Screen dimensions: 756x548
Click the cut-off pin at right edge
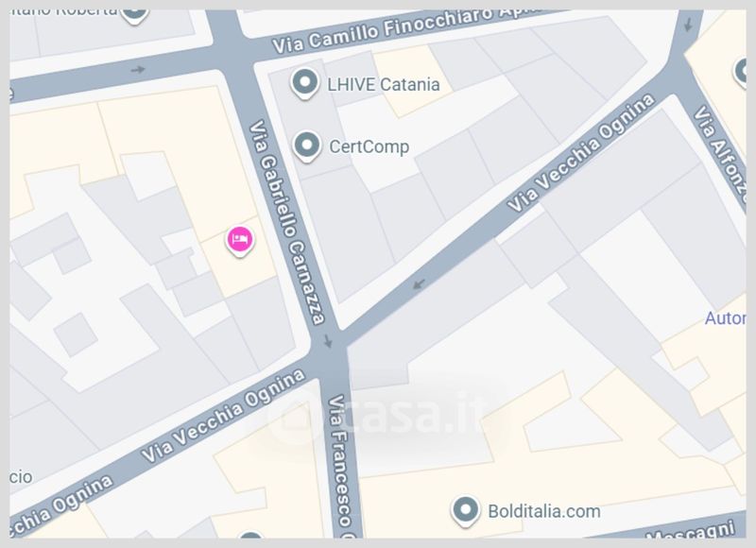tap(740, 73)
